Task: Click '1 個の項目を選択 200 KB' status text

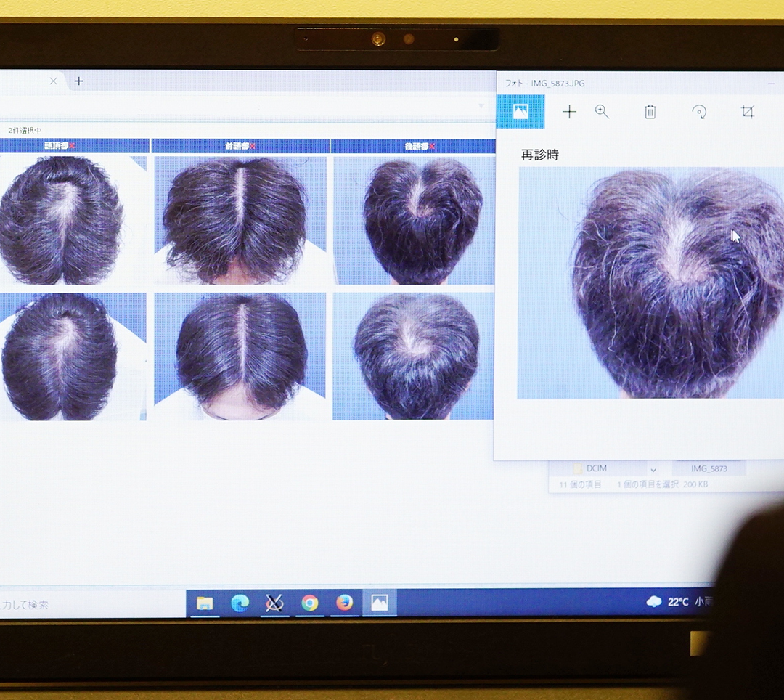Action: [663, 484]
